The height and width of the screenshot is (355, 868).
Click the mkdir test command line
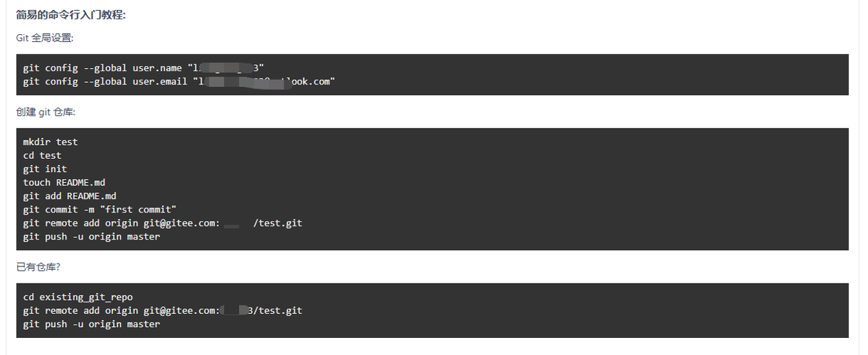pyautogui.click(x=50, y=142)
